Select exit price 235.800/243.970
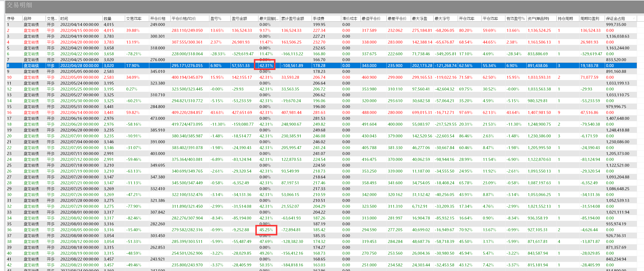This screenshot has width=644, height=271. [187, 265]
